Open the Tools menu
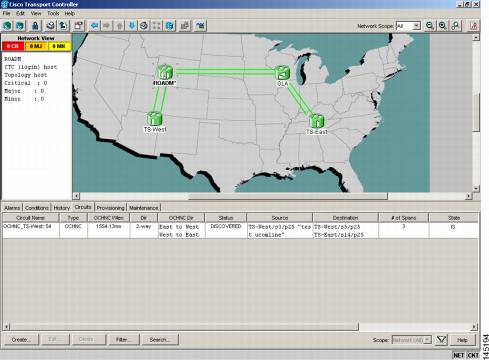The width and height of the screenshot is (489, 360). tap(53, 13)
